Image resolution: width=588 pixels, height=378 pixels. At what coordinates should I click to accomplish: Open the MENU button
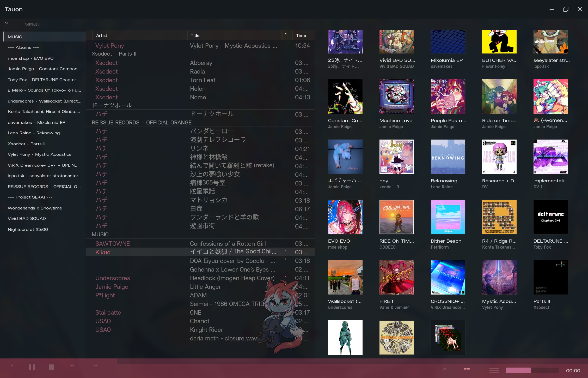[32, 25]
